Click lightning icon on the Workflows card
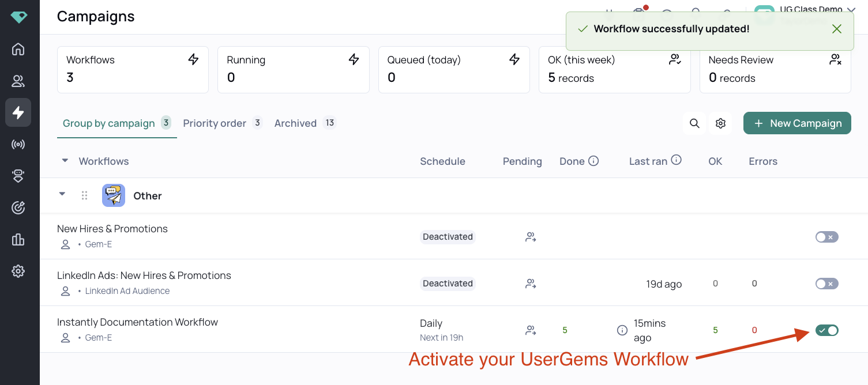The width and height of the screenshot is (868, 385). (x=194, y=59)
